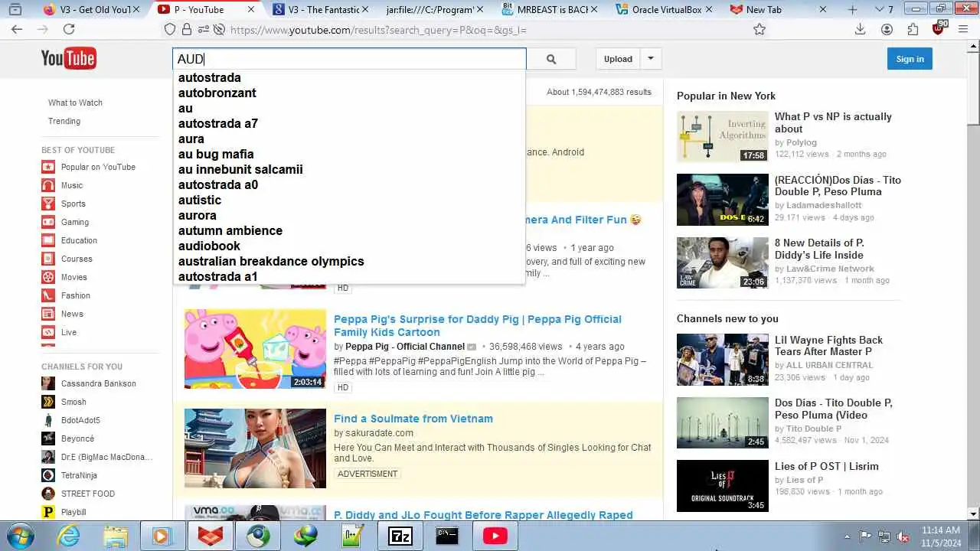The width and height of the screenshot is (980, 551).
Task: Open the Playbill channel avatar
Action: [x=48, y=512]
